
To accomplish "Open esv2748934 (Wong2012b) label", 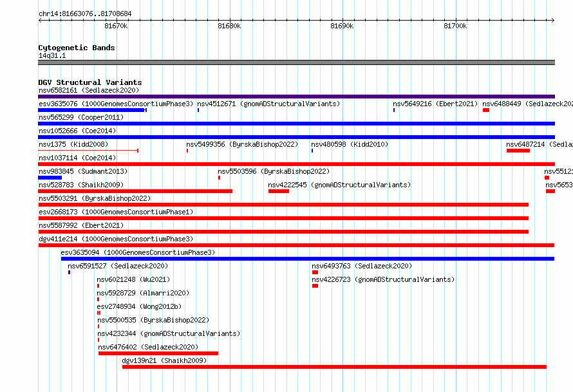I will coord(139,306).
